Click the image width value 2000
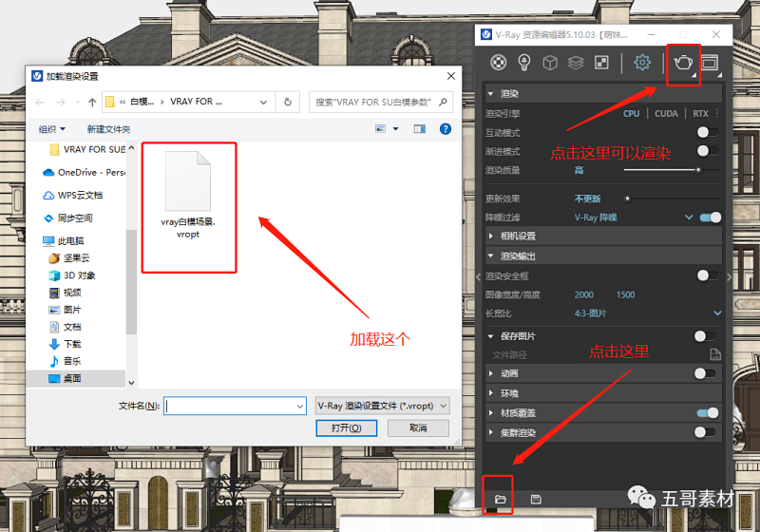 click(x=583, y=294)
